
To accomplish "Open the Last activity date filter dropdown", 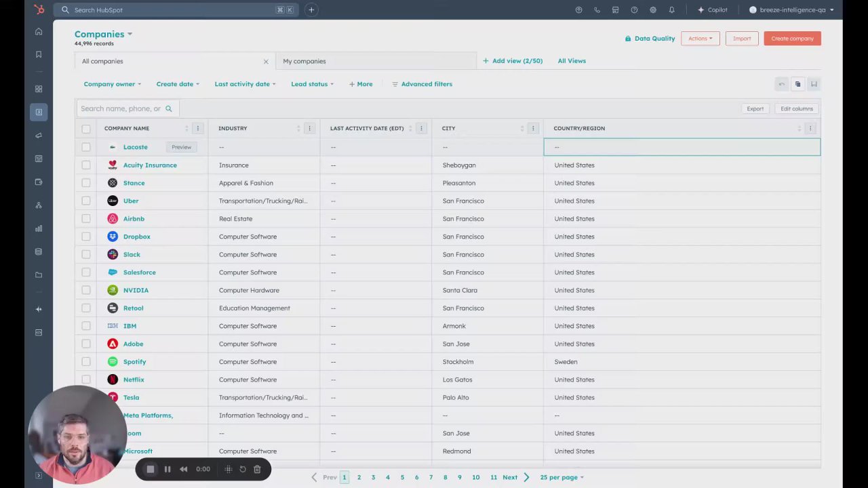I will click(x=245, y=84).
